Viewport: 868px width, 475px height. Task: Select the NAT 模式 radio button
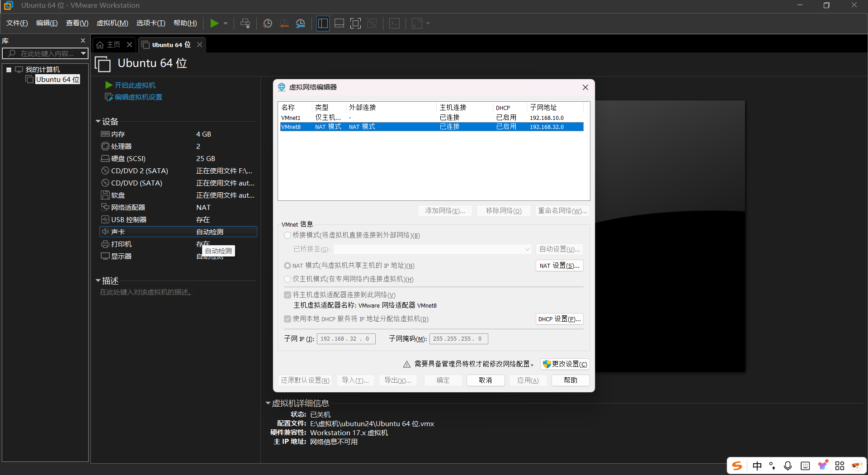coord(287,266)
